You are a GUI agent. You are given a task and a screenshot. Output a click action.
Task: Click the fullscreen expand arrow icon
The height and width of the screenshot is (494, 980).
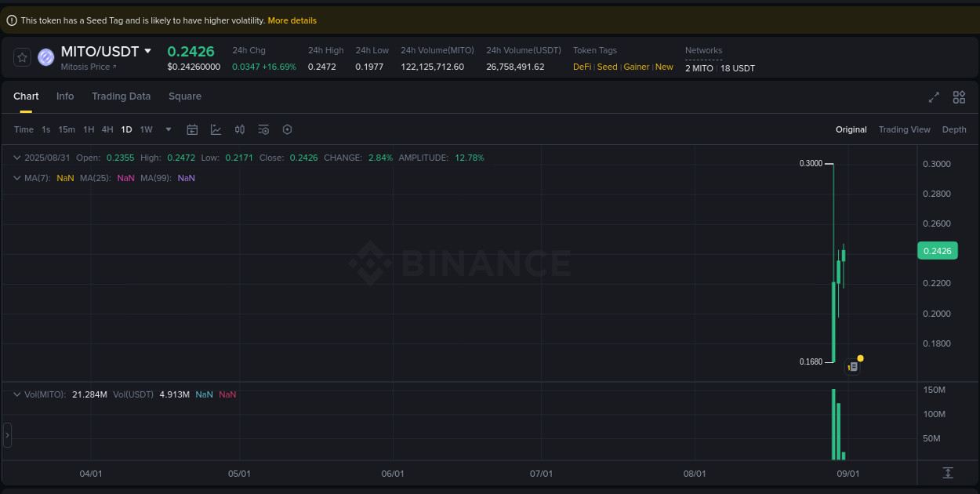pos(934,97)
